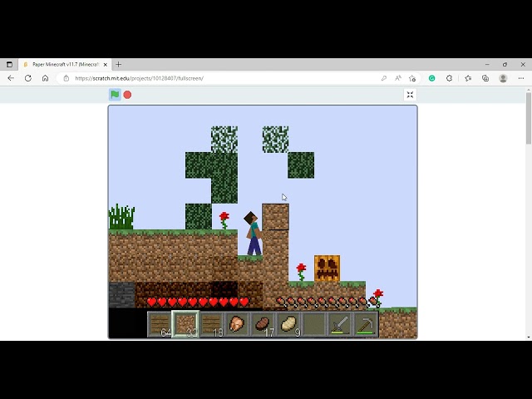532x399 pixels.
Task: Add this page to favorites (star plus)
Action: coord(412,78)
